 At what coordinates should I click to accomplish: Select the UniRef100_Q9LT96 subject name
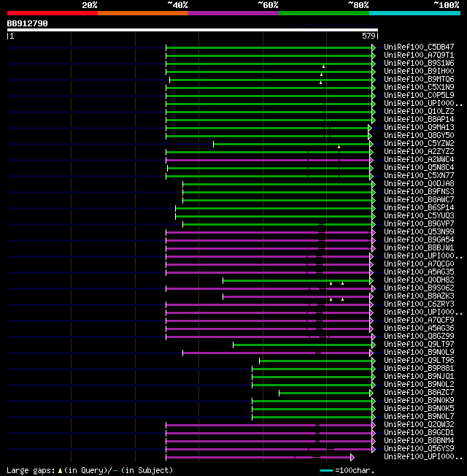tap(419, 361)
